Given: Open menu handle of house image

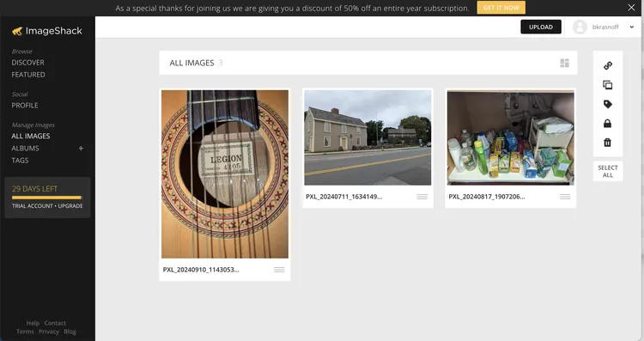Looking at the screenshot, I should click(422, 197).
